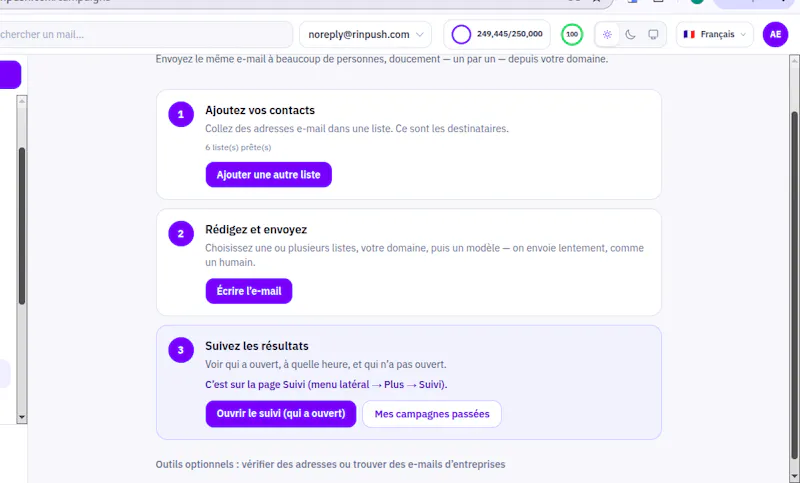Click the green 100 score circle

pos(572,35)
